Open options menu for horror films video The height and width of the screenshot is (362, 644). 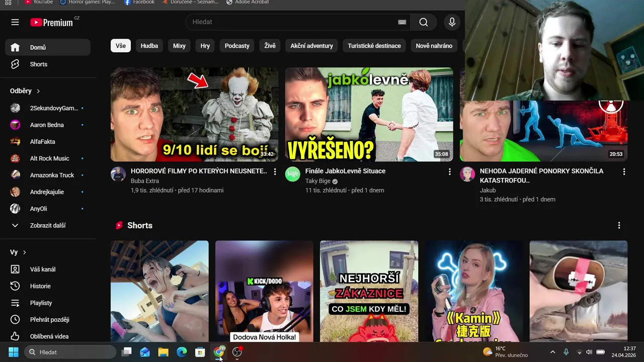tap(275, 171)
